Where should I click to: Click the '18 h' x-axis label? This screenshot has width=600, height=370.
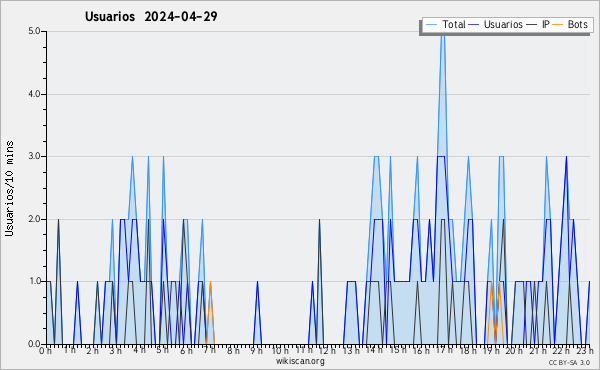(468, 351)
